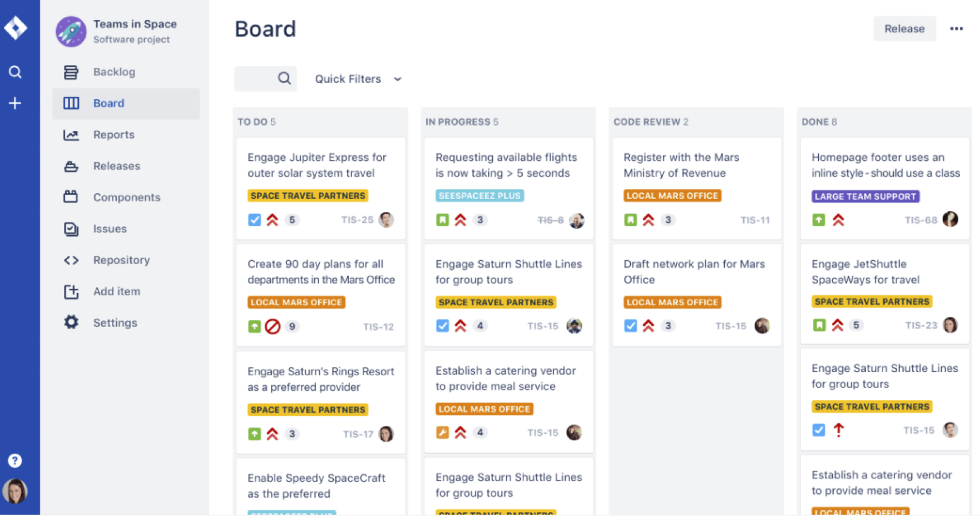Open card Enable Speedy SpaceCraft as the preferred

tap(321, 487)
